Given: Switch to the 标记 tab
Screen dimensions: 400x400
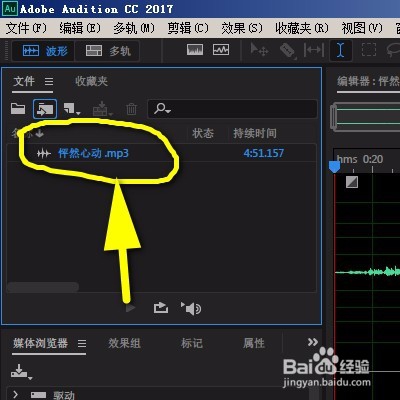Looking at the screenshot, I should pyautogui.click(x=192, y=343).
